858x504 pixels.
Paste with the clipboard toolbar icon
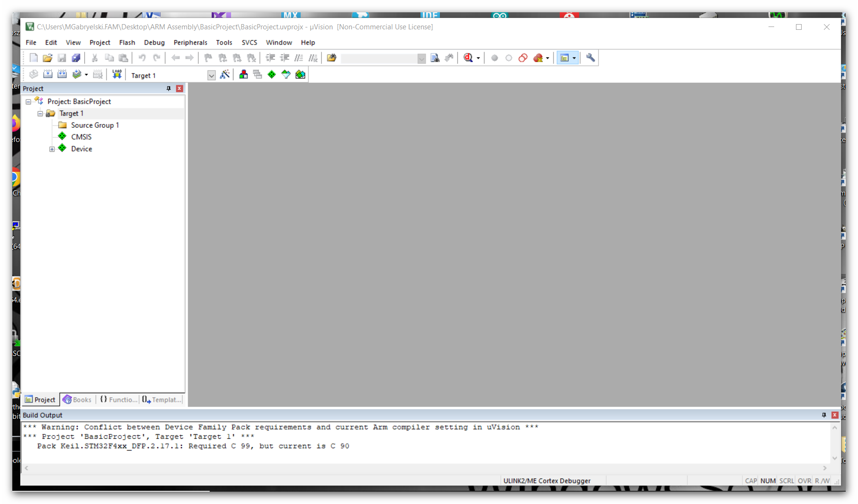click(x=123, y=58)
